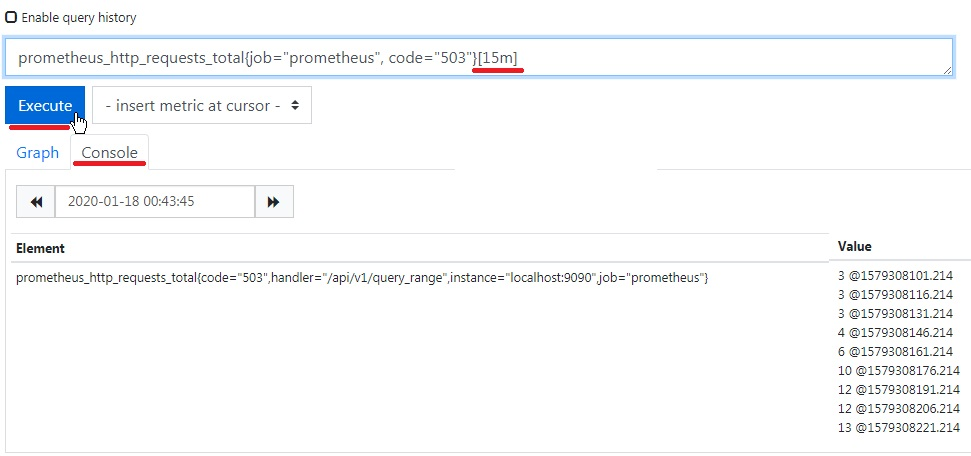Click the value 3 @1579308101.214
The width and height of the screenshot is (971, 456).
895,276
